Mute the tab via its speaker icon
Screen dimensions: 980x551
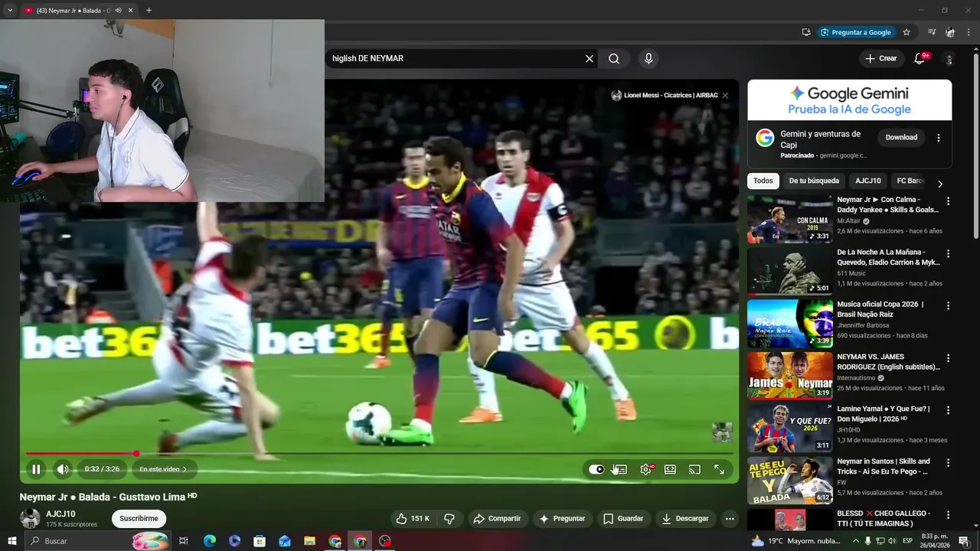point(118,11)
